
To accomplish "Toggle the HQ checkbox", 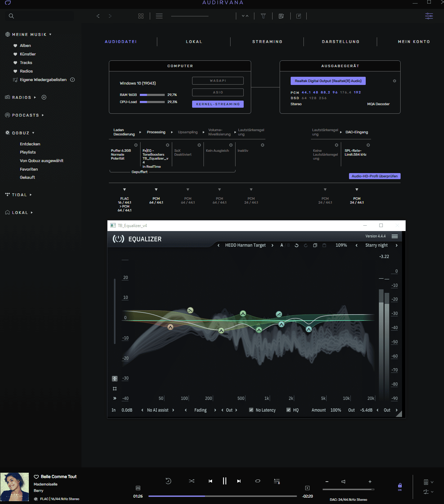I will [x=289, y=410].
